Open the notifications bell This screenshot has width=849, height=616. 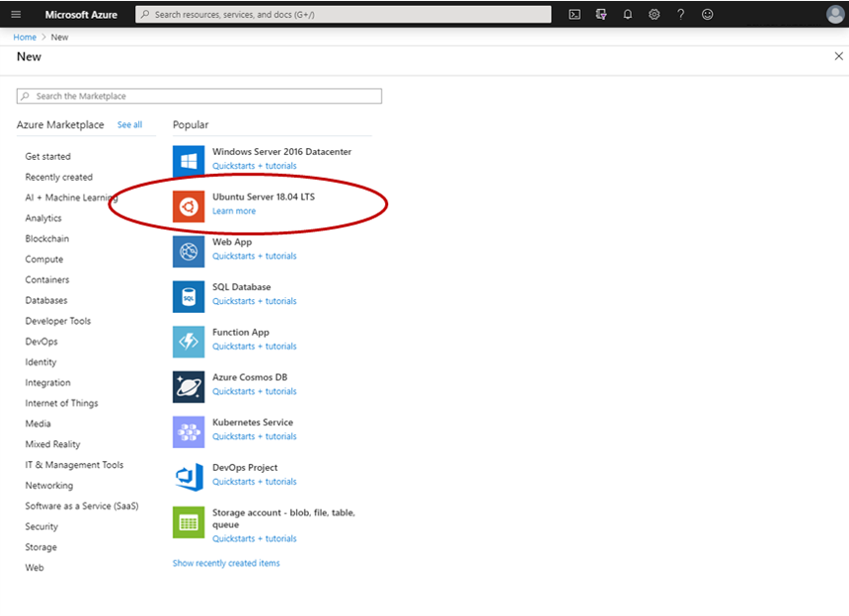tap(628, 15)
